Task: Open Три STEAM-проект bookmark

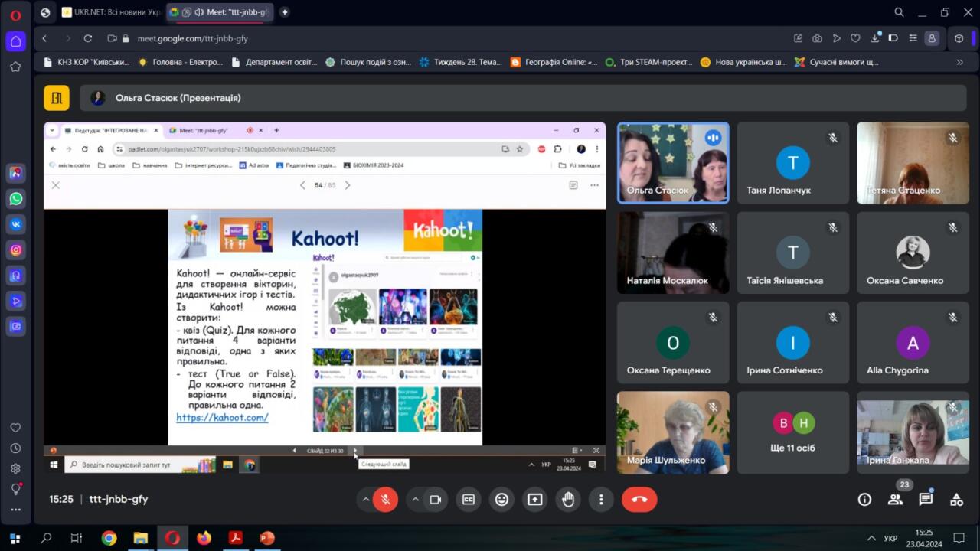Action: tap(648, 62)
